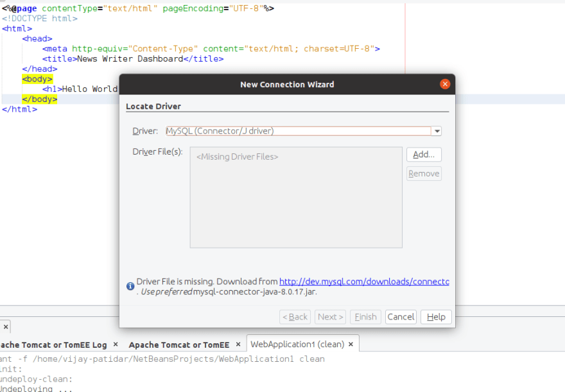Click the meta http-equiv line in editor

[x=211, y=49]
